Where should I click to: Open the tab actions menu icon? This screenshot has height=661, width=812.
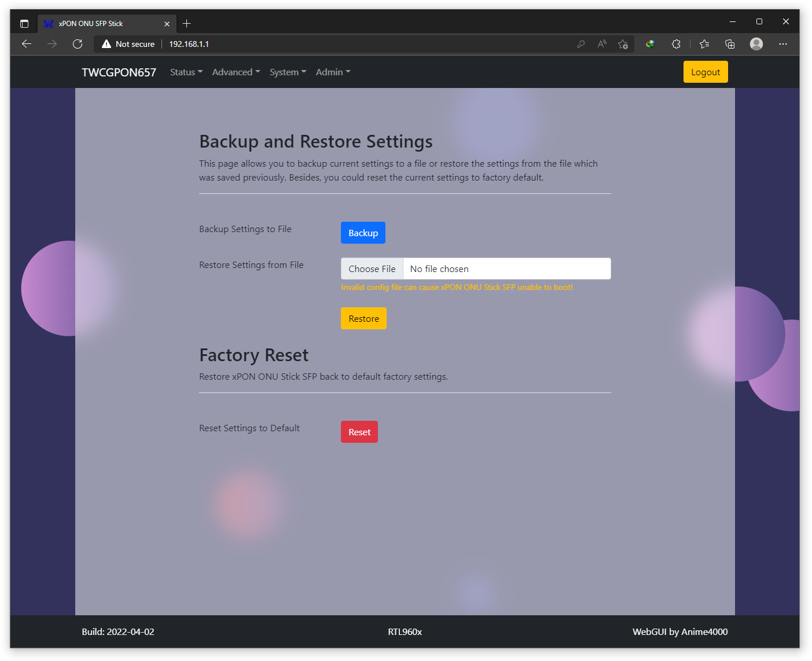[x=24, y=24]
